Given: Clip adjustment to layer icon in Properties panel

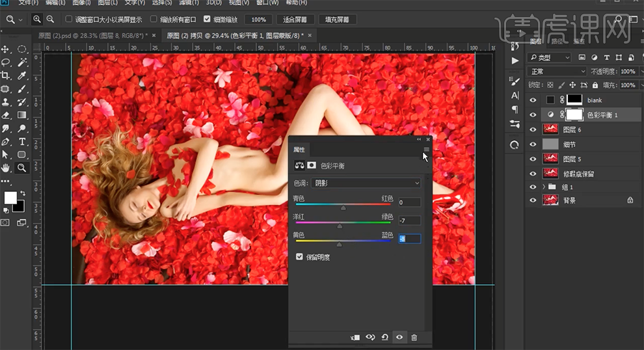Looking at the screenshot, I should 355,337.
